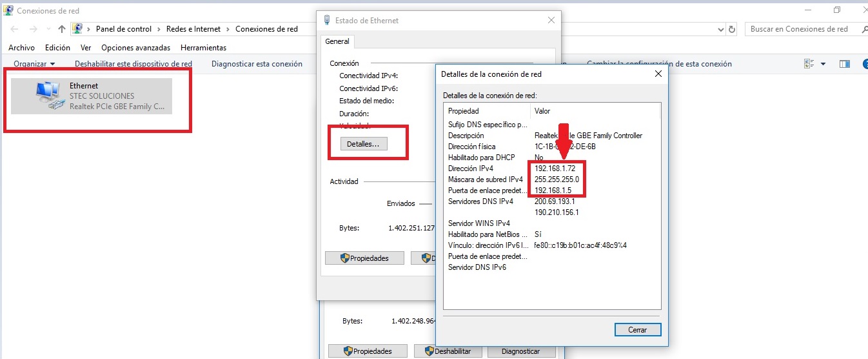Go up one level with the Up arrow
The image size is (868, 359).
[62, 29]
